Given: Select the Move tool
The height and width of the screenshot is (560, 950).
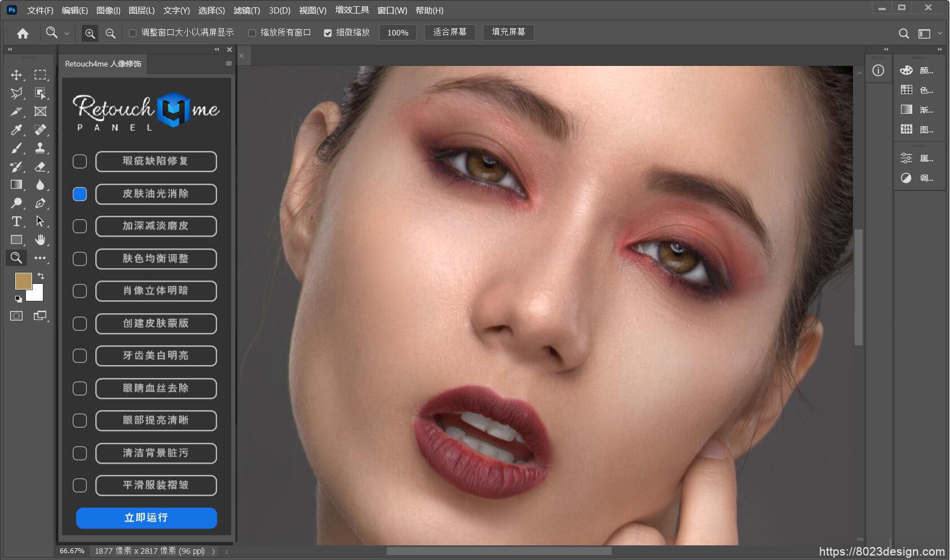Looking at the screenshot, I should click(x=16, y=75).
